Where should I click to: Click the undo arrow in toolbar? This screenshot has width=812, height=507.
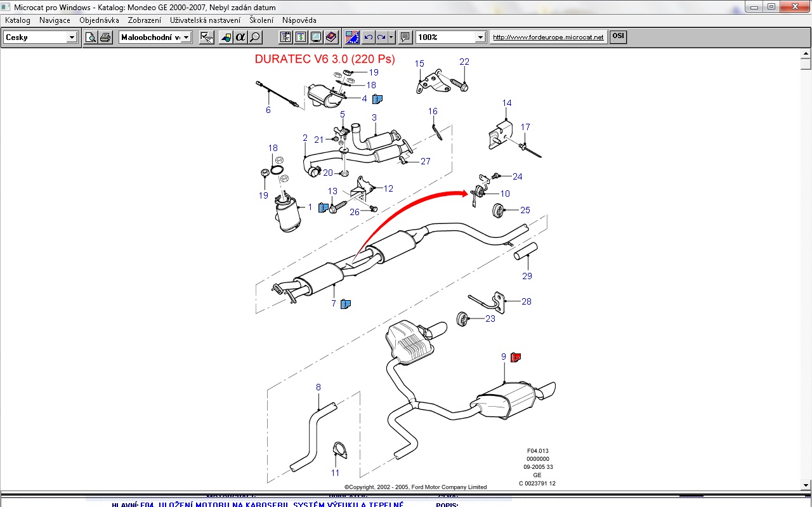(369, 37)
